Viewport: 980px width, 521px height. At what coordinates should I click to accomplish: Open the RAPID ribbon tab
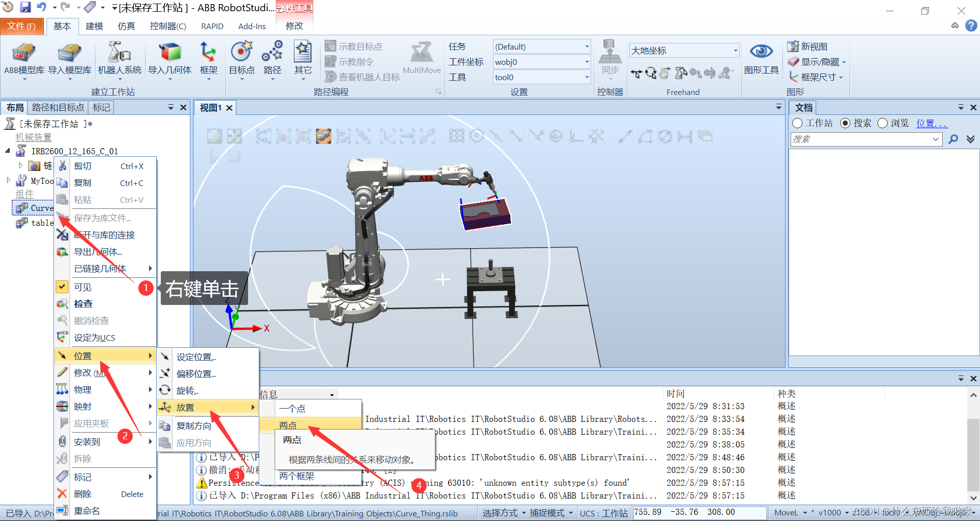tap(212, 26)
